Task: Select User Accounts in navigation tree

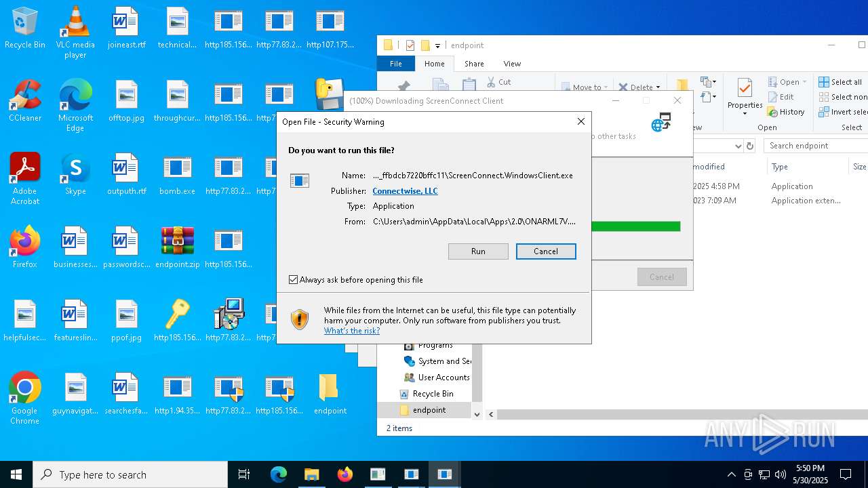Action: (x=443, y=378)
